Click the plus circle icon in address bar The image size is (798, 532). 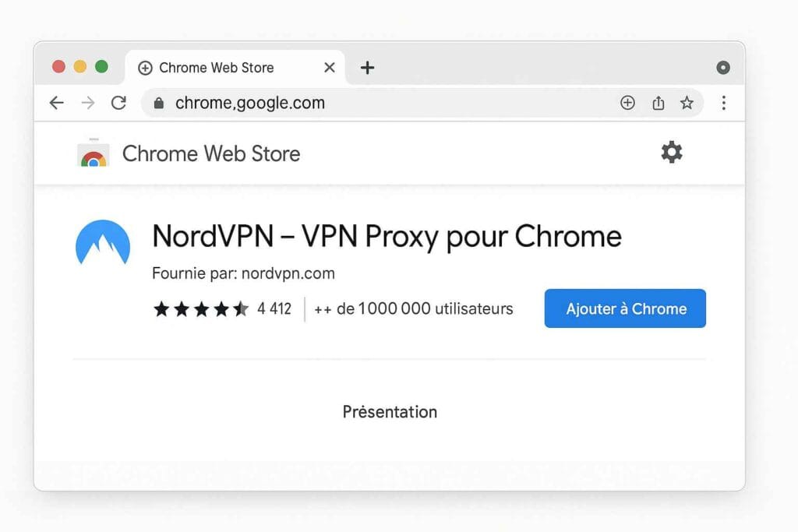coord(627,103)
